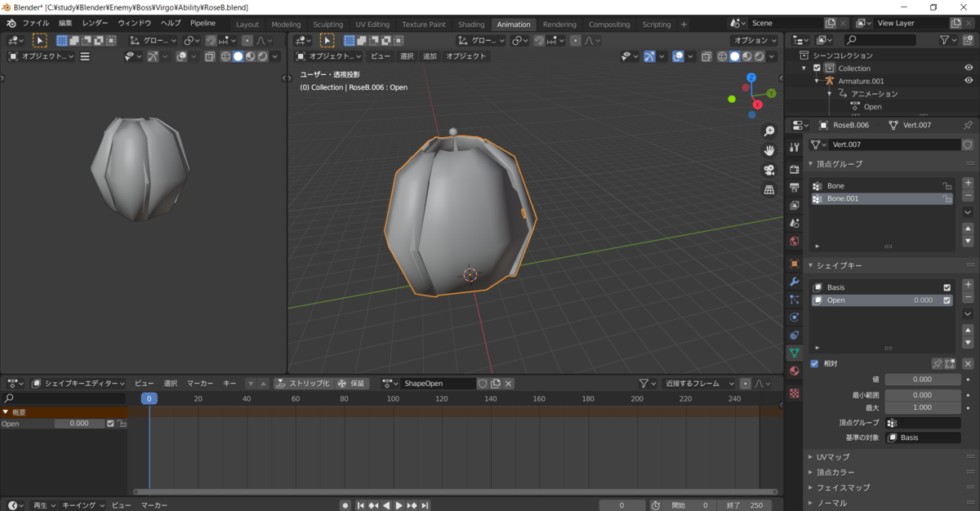The width and height of the screenshot is (980, 511).
Task: Open the Physics properties tab
Action: tap(794, 317)
